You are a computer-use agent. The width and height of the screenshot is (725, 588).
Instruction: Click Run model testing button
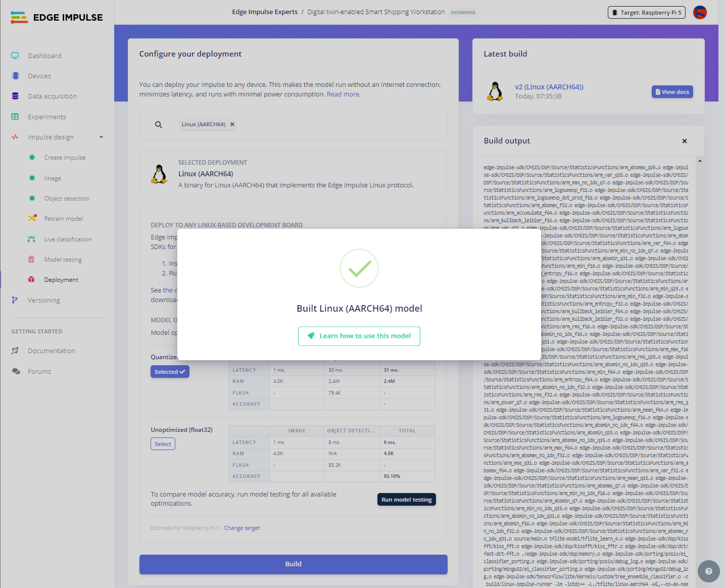(x=407, y=500)
